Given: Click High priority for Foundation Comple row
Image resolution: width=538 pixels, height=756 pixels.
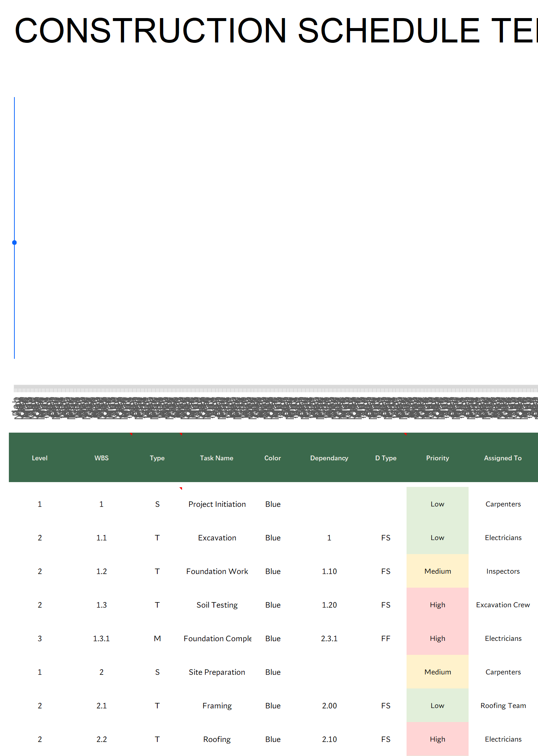Looking at the screenshot, I should tap(438, 638).
